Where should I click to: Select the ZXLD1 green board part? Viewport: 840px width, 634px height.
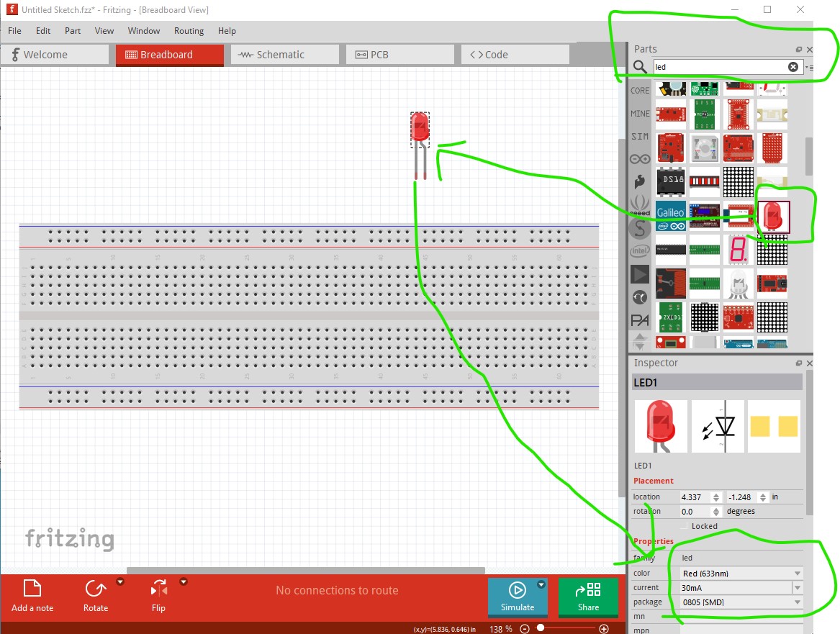tap(671, 317)
